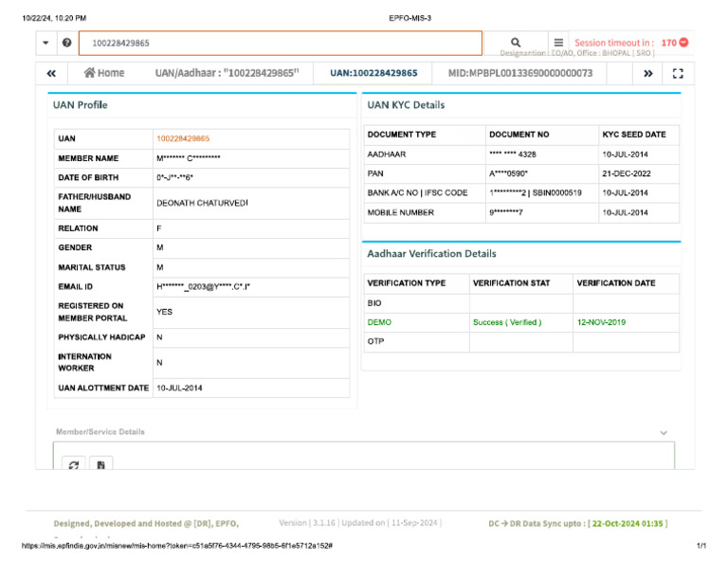The height and width of the screenshot is (563, 728).
Task: Click the UAN KYC Details heading
Action: (406, 105)
